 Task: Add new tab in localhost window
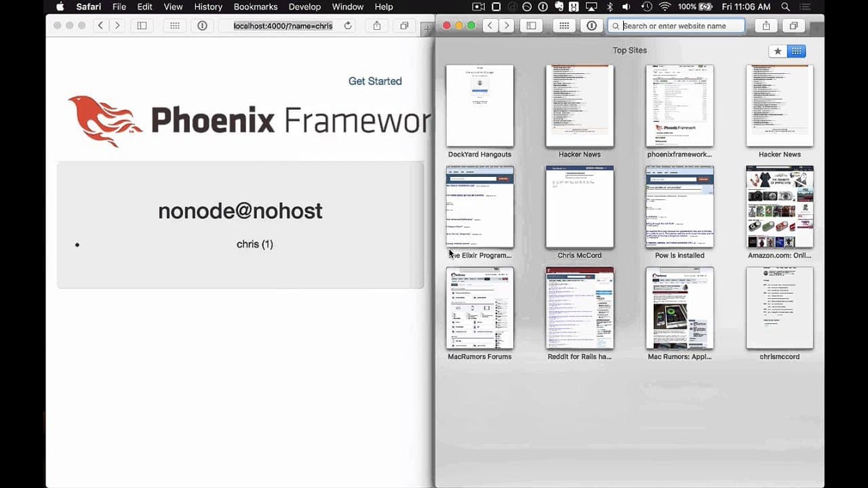click(427, 29)
